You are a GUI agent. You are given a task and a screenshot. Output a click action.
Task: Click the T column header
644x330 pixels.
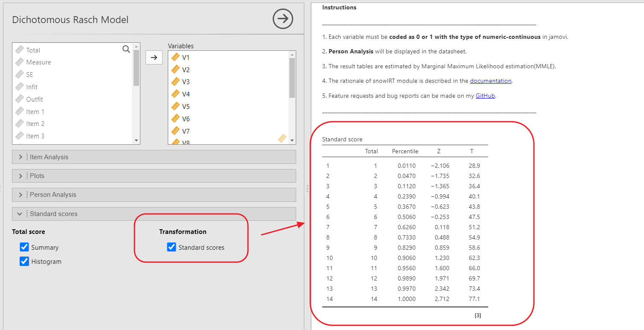472,151
